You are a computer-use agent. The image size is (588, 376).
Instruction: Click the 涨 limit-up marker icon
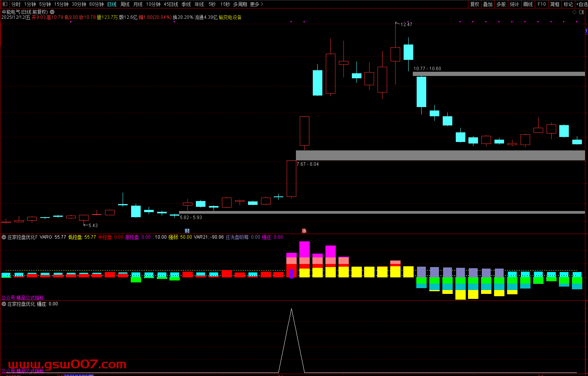pos(304,231)
